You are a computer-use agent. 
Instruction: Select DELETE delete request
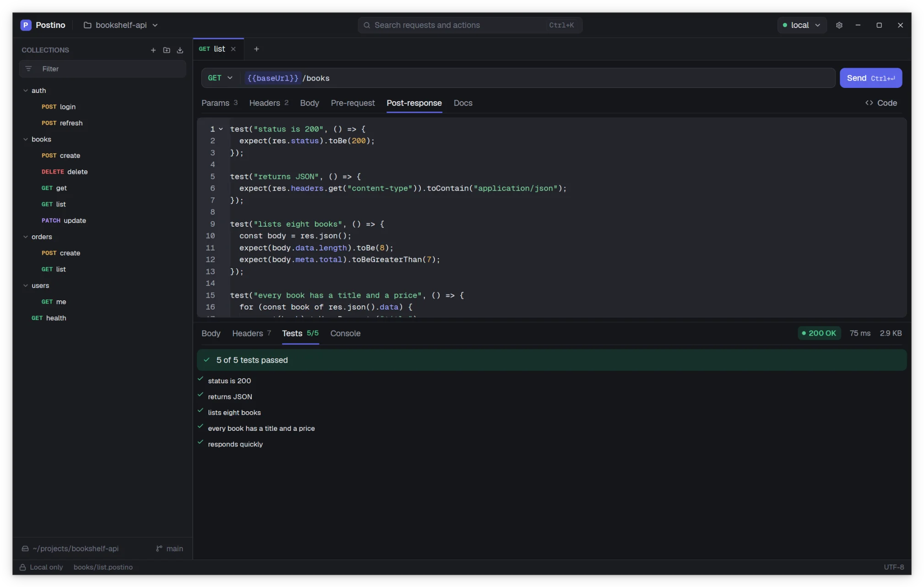click(65, 172)
